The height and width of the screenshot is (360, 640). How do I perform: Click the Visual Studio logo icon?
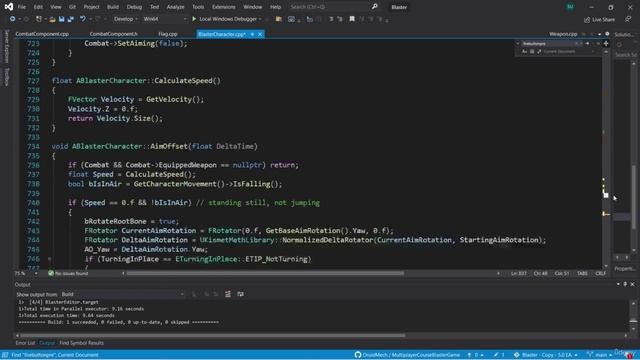point(8,7)
